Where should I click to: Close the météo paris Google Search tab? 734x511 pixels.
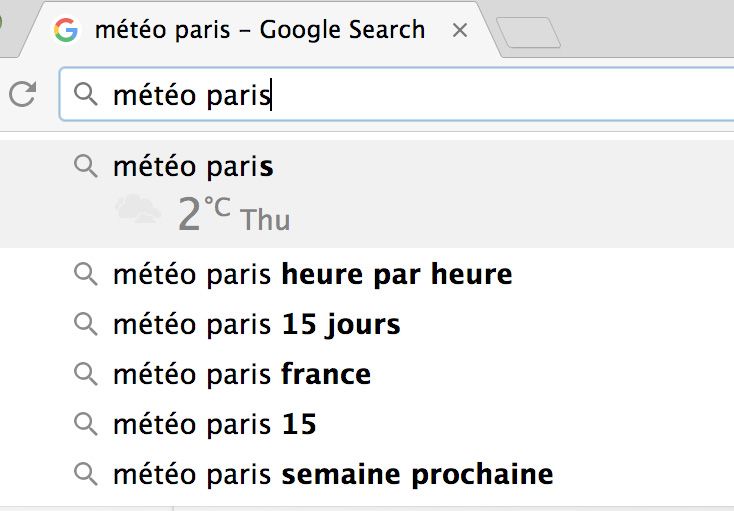[x=460, y=31]
